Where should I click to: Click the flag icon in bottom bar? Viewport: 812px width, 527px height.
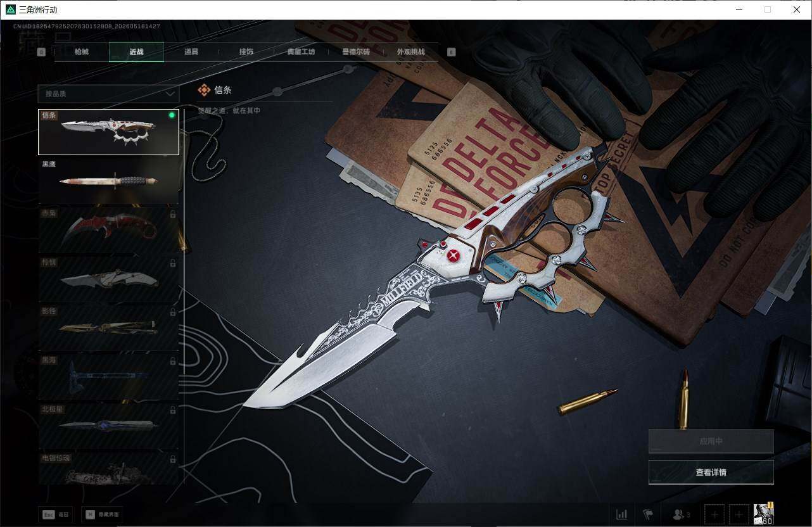click(x=648, y=514)
